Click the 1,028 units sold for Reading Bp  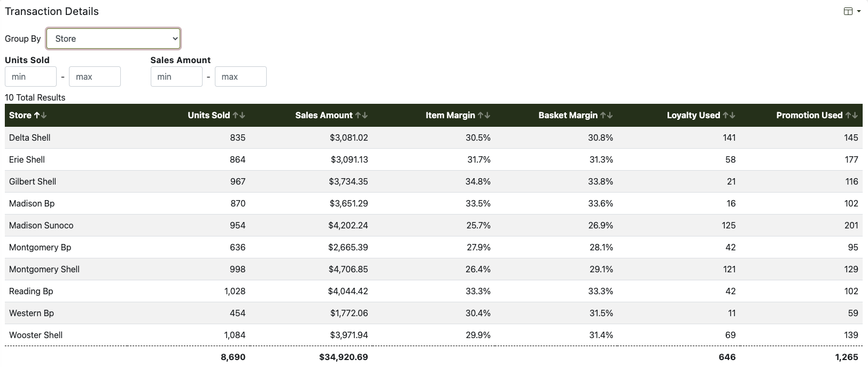tap(235, 291)
